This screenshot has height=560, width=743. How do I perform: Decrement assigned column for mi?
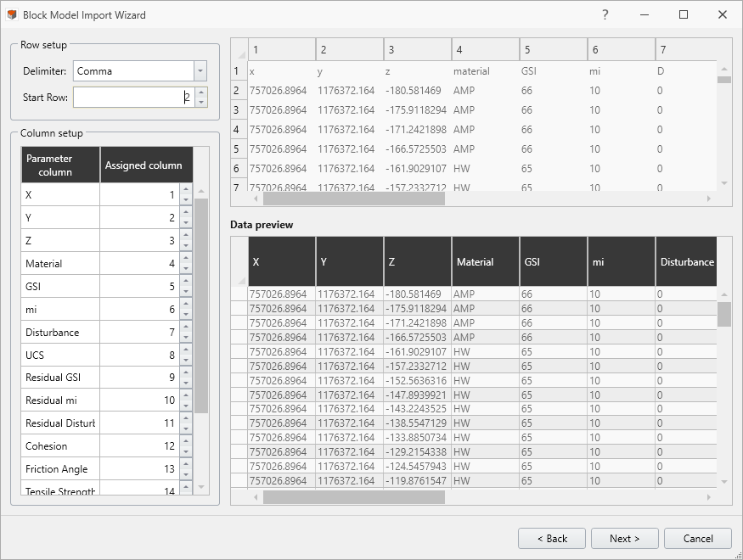(186, 314)
